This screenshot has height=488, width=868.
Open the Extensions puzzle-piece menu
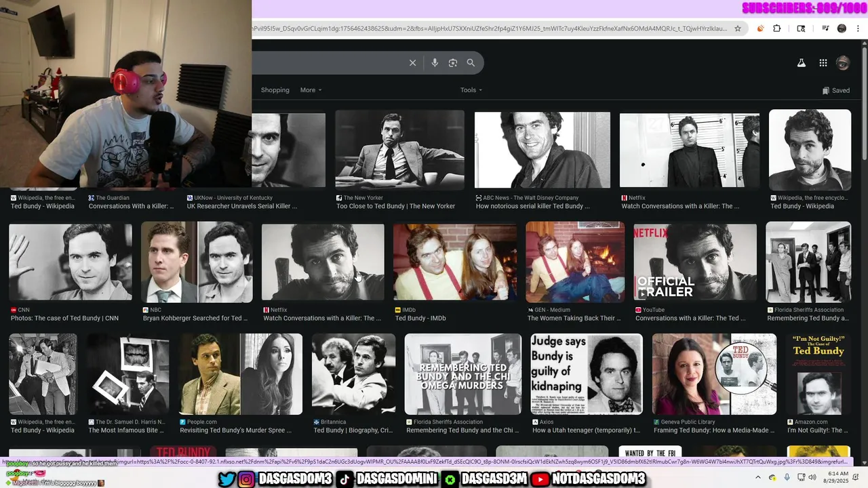(x=777, y=28)
